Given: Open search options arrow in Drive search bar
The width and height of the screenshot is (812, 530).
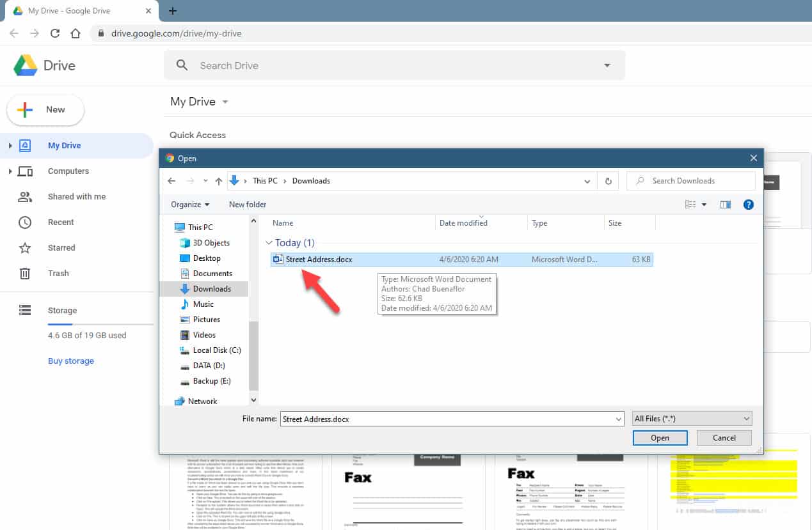Looking at the screenshot, I should [607, 65].
